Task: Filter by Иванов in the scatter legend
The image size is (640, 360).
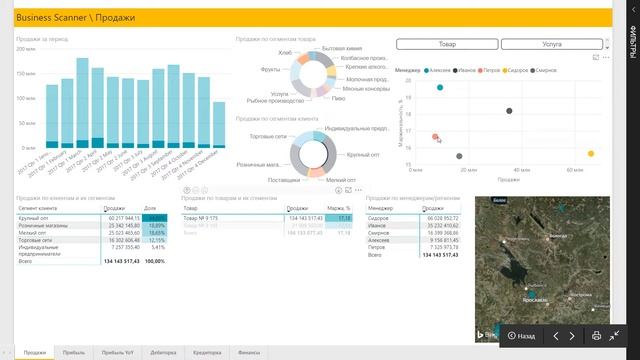Action: coord(464,70)
